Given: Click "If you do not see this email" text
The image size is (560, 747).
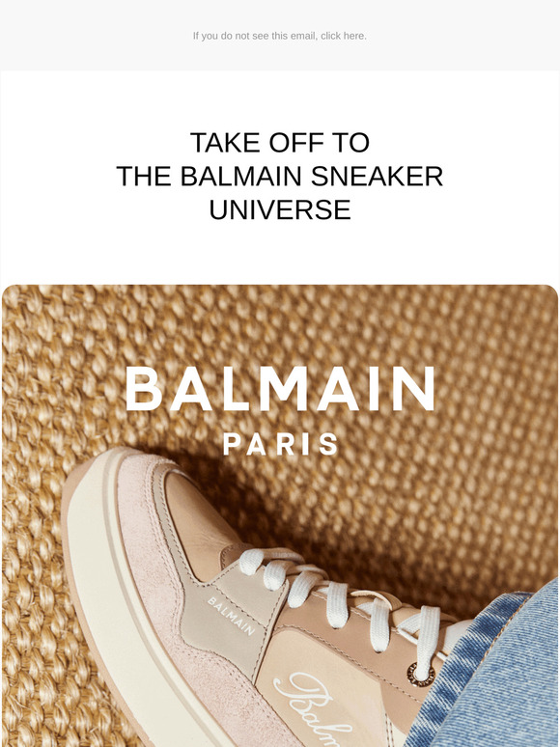Looking at the screenshot, I should coord(255,36).
